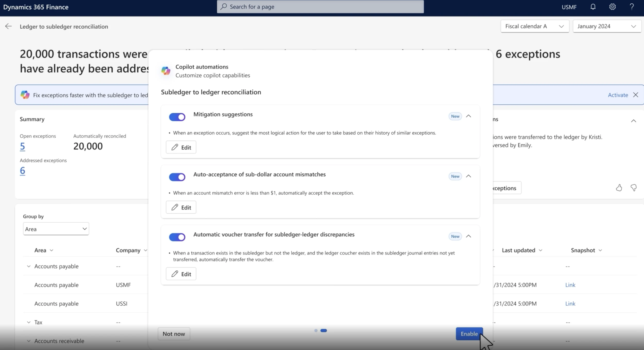
Task: Sort by the Company column header
Action: [x=131, y=250]
